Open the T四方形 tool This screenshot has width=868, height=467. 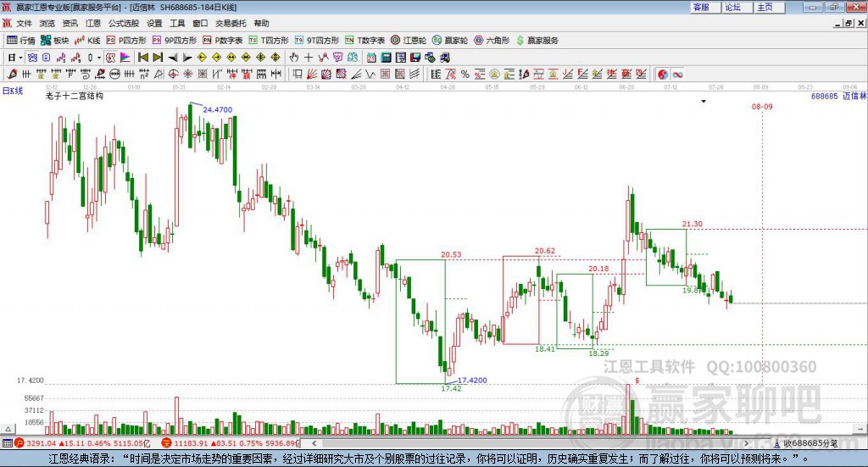tap(269, 41)
